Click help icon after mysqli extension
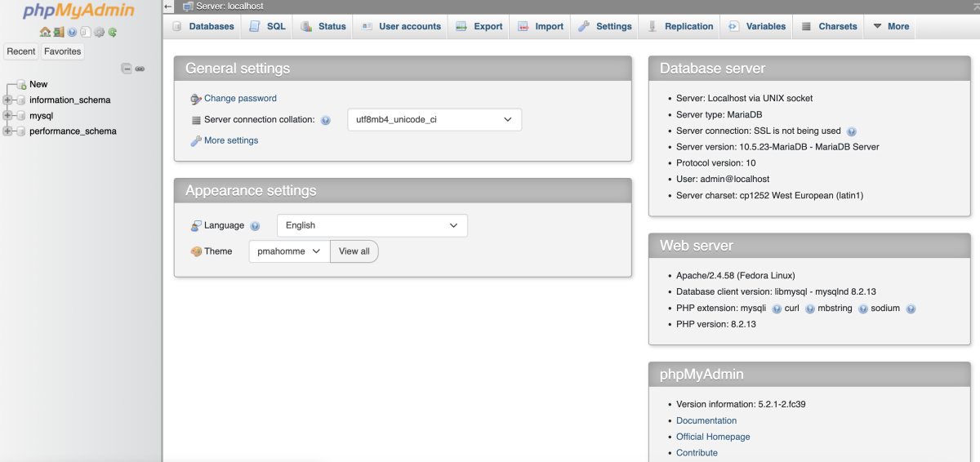Viewport: 980px width, 462px height. click(x=777, y=309)
